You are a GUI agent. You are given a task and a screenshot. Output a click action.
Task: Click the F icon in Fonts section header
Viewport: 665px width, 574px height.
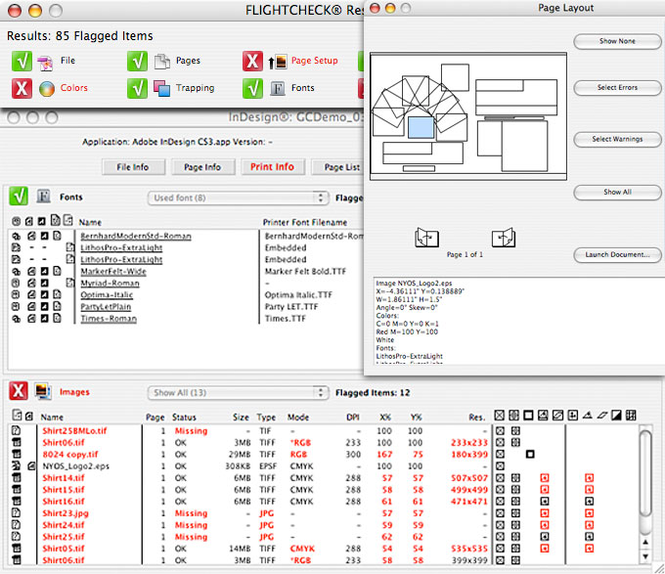[x=43, y=196]
